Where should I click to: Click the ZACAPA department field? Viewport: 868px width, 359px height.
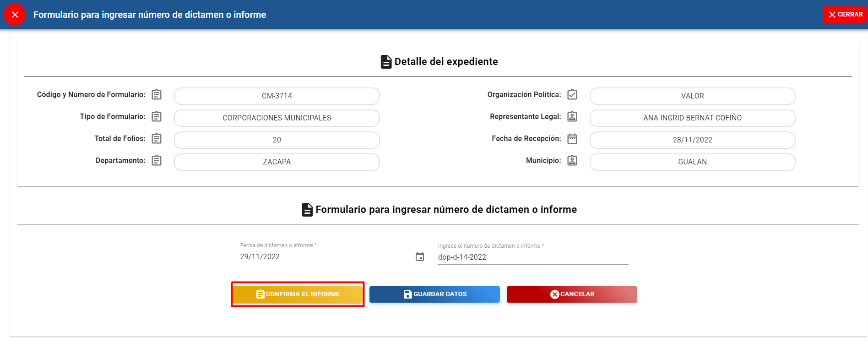277,162
